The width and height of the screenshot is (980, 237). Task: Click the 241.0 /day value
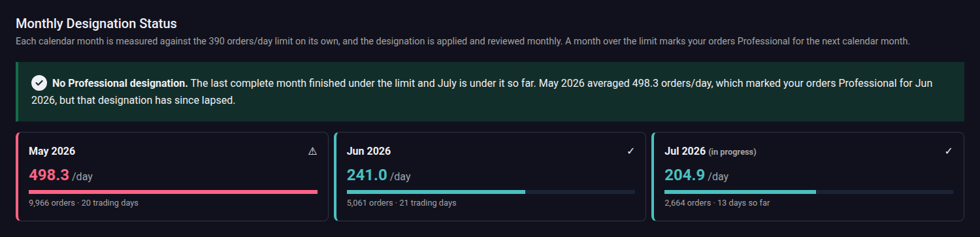coord(378,175)
